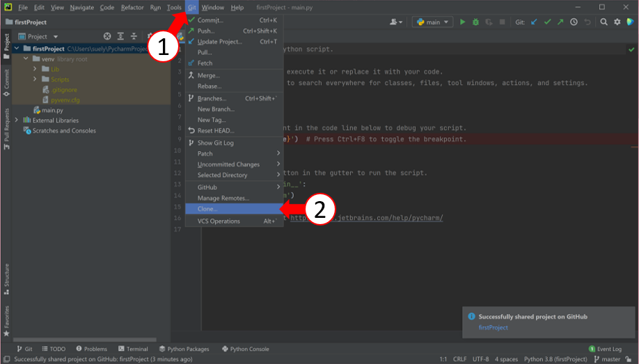The image size is (639, 364).
Task: Push commits with the toolbar green arrow
Action: (x=560, y=22)
